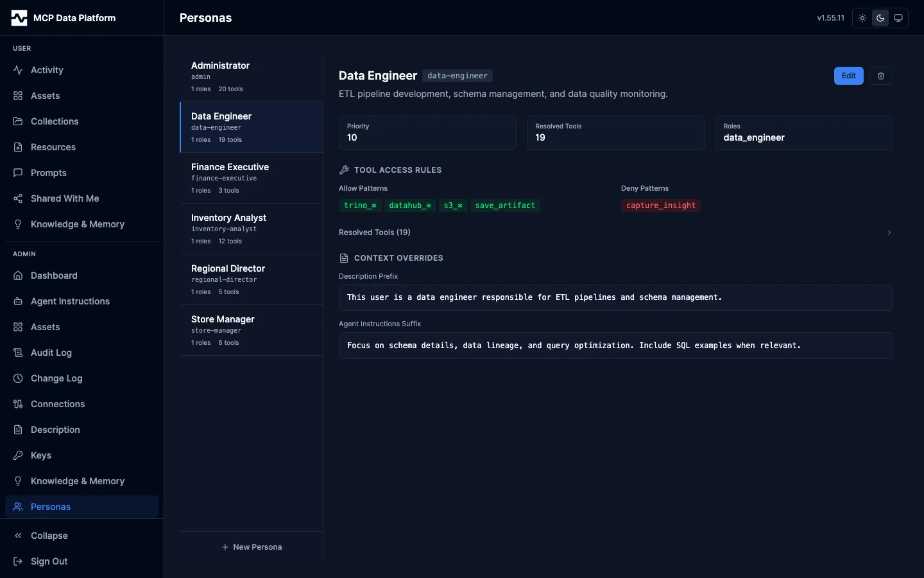Navigate to Agent Instructions

[70, 301]
